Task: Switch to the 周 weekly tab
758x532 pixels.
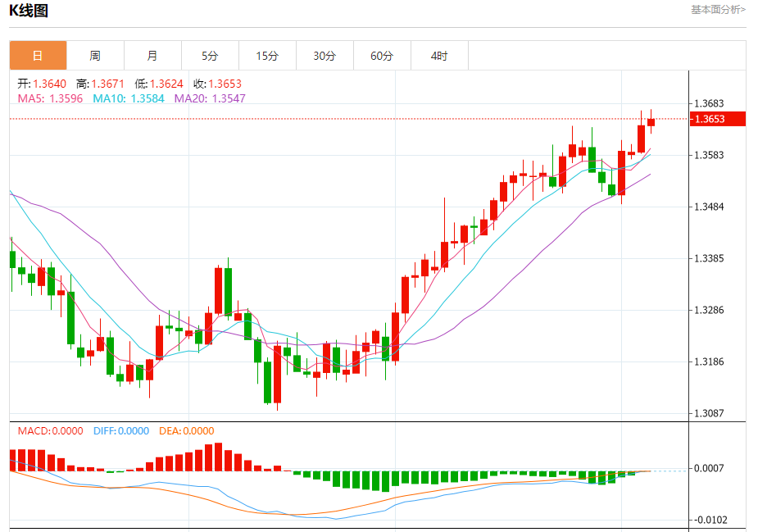Action: [x=95, y=56]
